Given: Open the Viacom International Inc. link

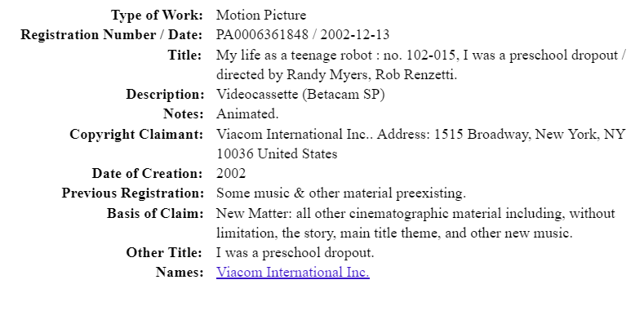Looking at the screenshot, I should pos(293,272).
